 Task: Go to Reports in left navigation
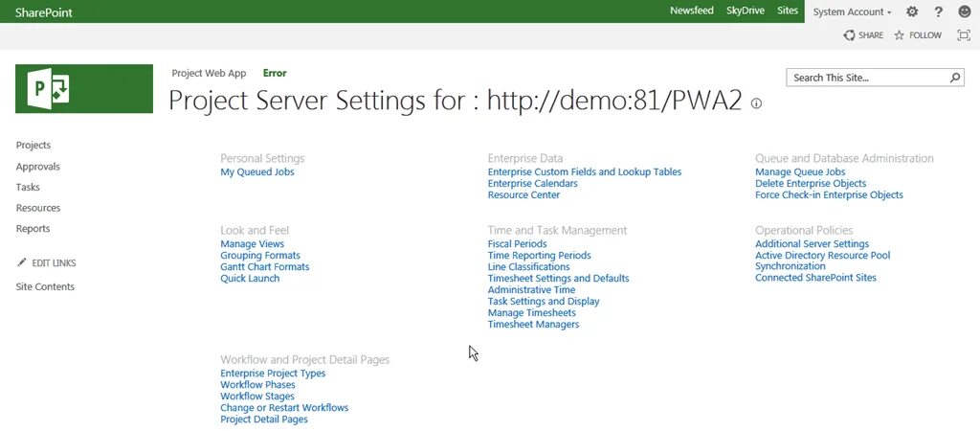33,228
